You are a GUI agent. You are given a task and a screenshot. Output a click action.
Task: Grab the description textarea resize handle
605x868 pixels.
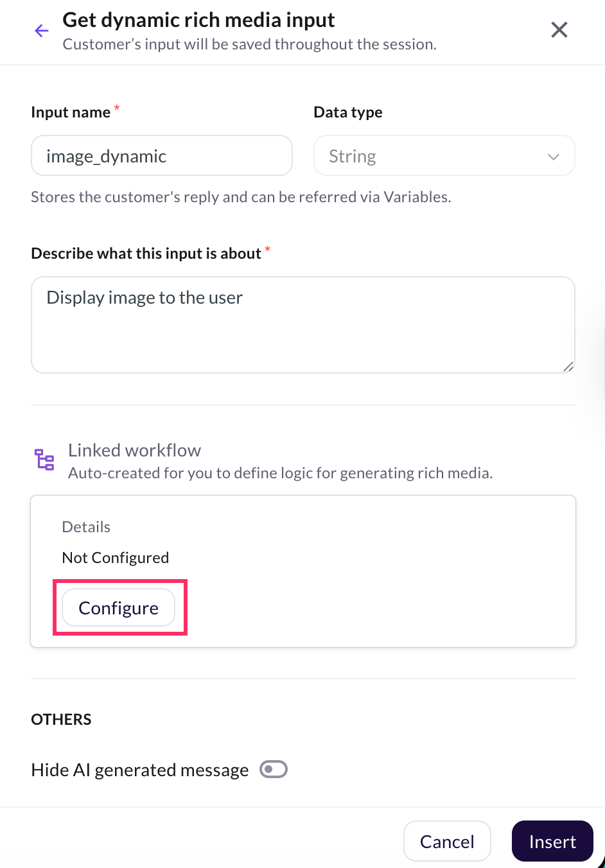(x=568, y=367)
